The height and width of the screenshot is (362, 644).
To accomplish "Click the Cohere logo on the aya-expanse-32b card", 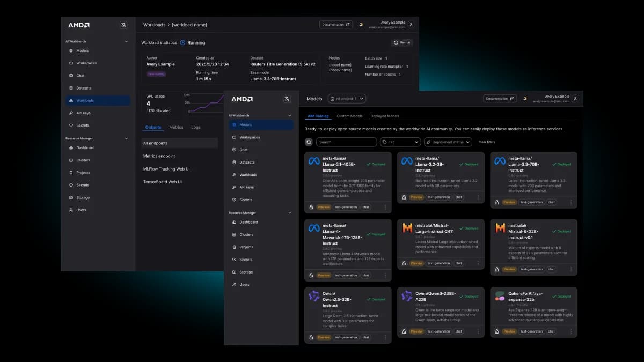I will 500,296.
